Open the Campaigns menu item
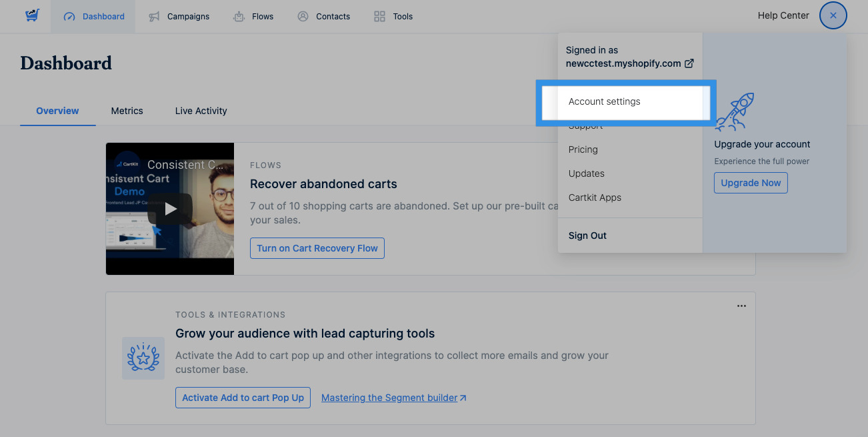 (179, 17)
